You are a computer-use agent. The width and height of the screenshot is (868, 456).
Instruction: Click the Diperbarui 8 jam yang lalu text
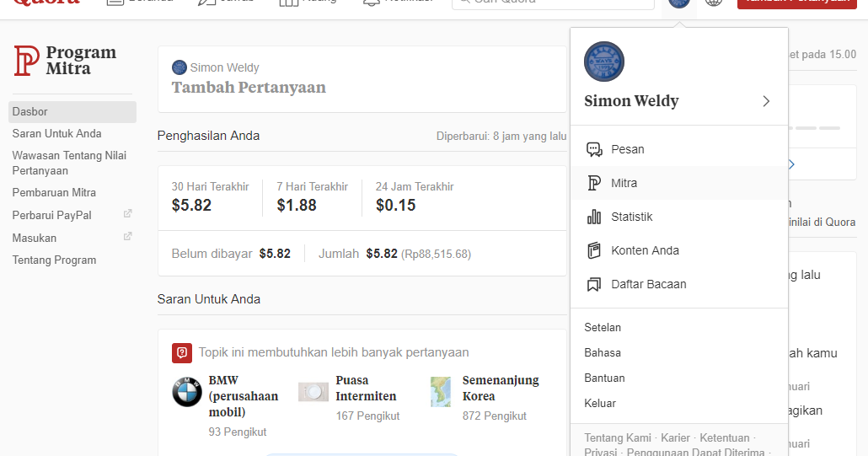[x=501, y=137]
